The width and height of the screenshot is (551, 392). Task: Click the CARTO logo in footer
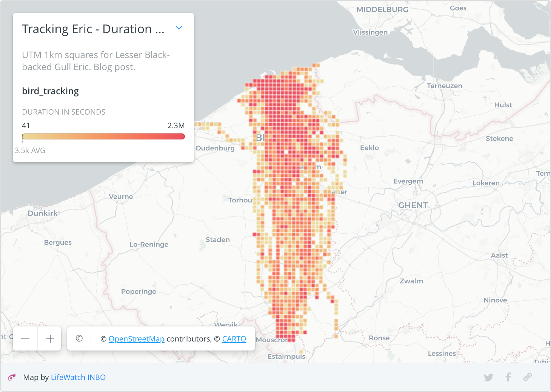pyautogui.click(x=12, y=377)
